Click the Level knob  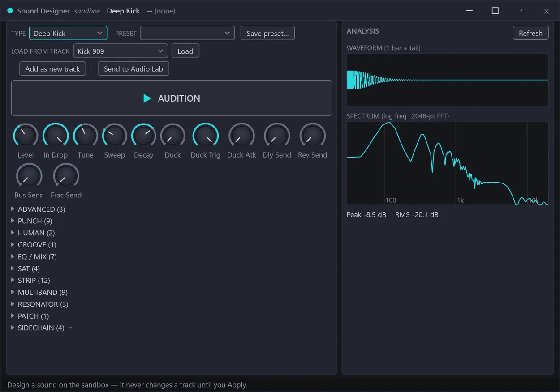[26, 136]
